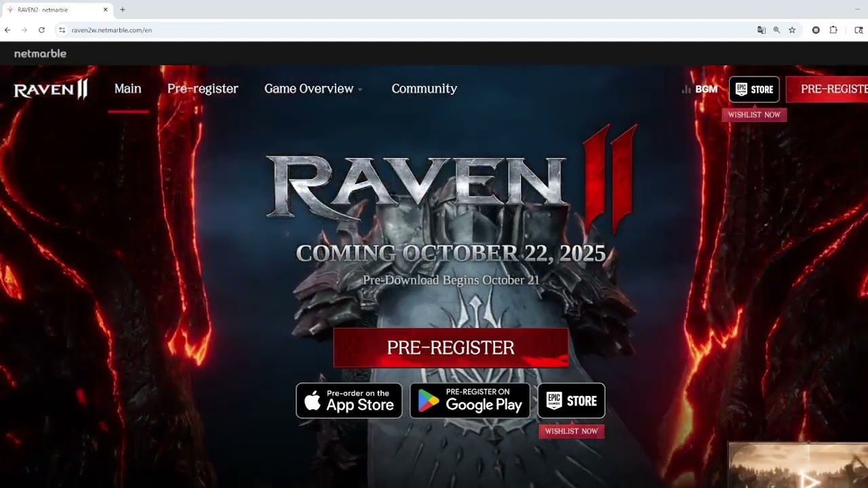This screenshot has width=868, height=488.
Task: Reload the page with the refresh icon
Action: [41, 30]
